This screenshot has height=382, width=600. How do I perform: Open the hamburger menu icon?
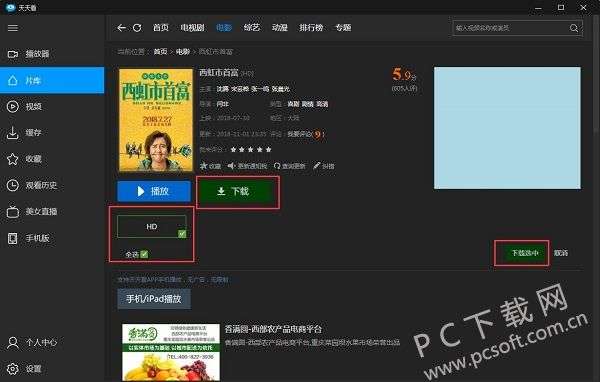tap(13, 28)
